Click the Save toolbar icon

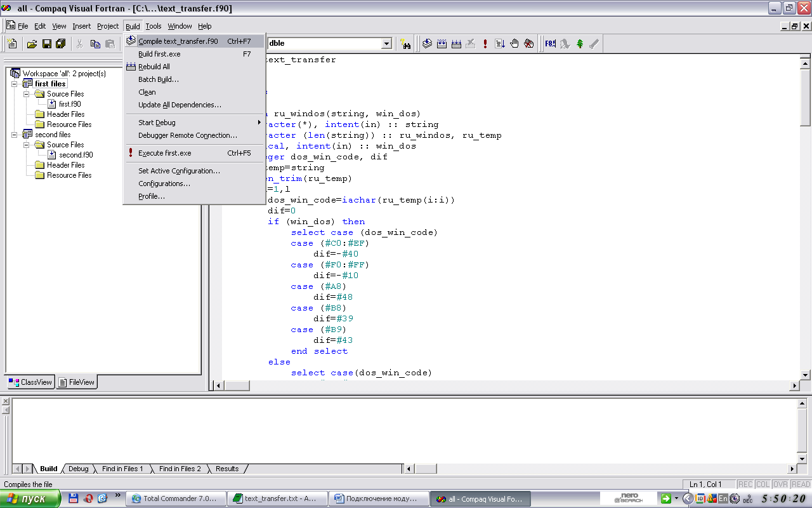pyautogui.click(x=46, y=44)
